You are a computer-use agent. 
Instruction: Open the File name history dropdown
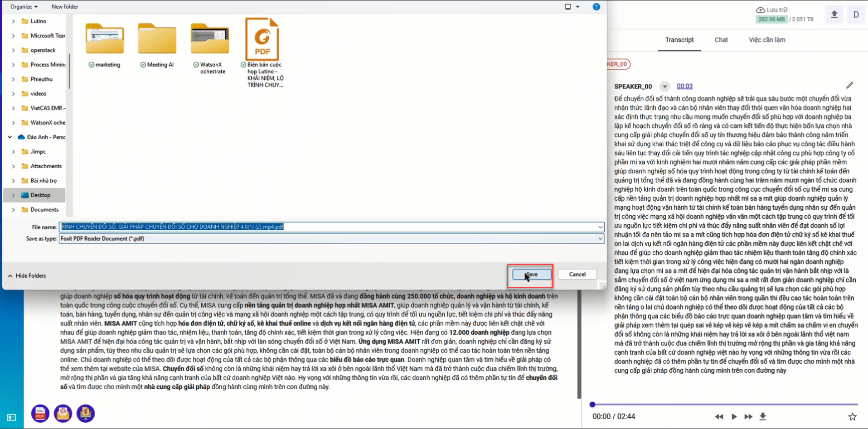tap(600, 227)
